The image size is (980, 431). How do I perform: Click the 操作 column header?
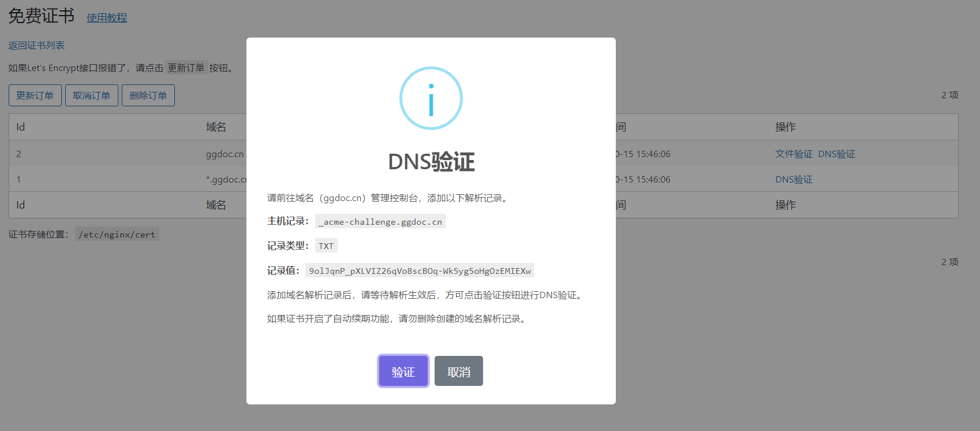click(x=786, y=127)
